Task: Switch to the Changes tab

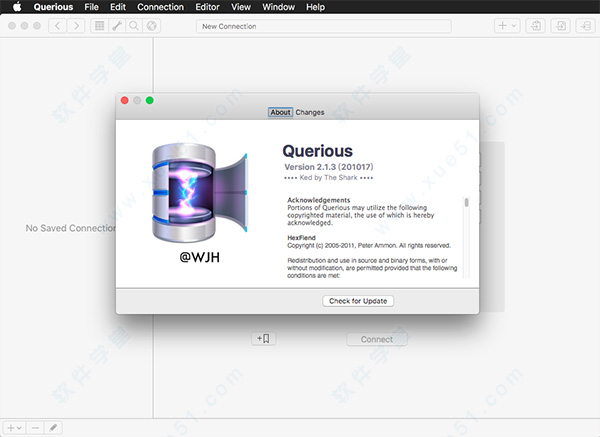Action: click(310, 113)
